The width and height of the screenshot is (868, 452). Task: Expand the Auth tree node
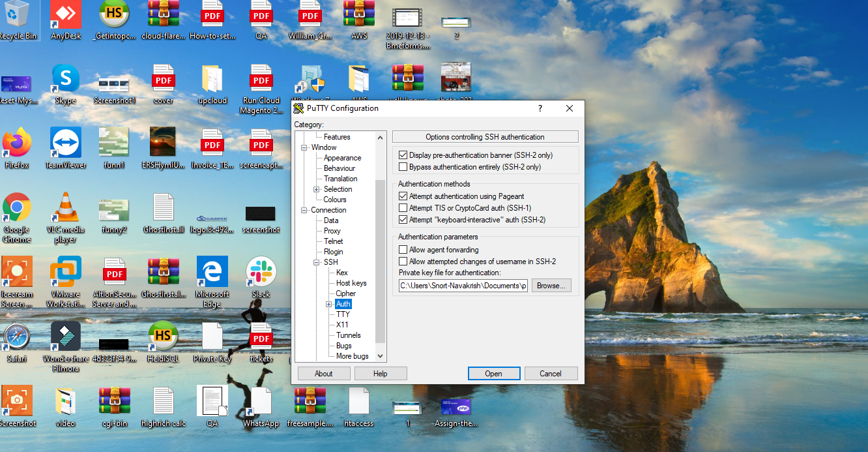pos(329,304)
